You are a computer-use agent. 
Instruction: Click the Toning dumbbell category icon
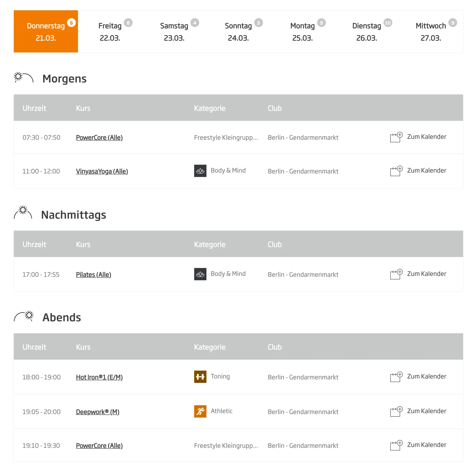click(x=200, y=377)
